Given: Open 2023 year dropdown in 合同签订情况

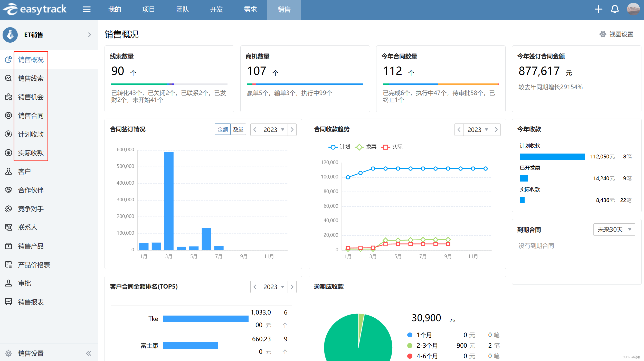Looking at the screenshot, I should [x=273, y=130].
